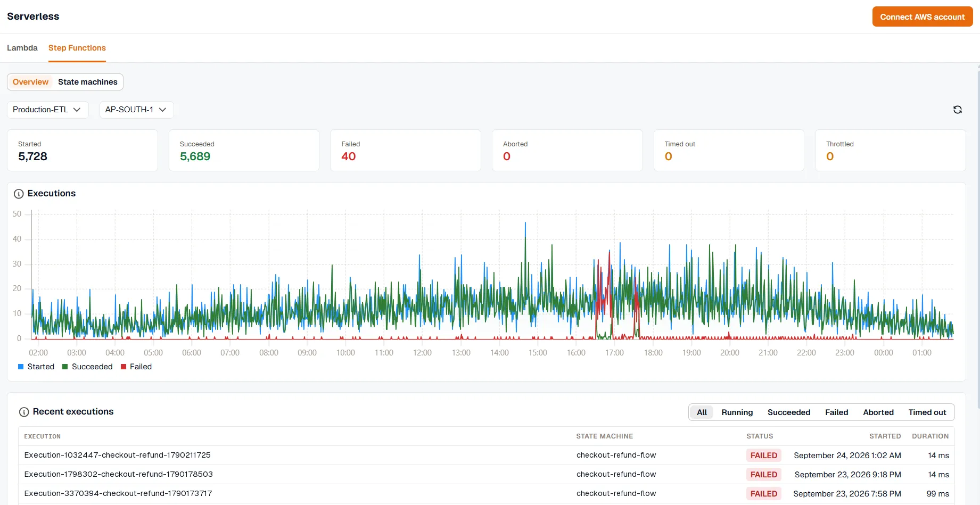The width and height of the screenshot is (980, 505).
Task: Open Execution-1032447-checkout-refund-1790211725 row
Action: click(486, 456)
